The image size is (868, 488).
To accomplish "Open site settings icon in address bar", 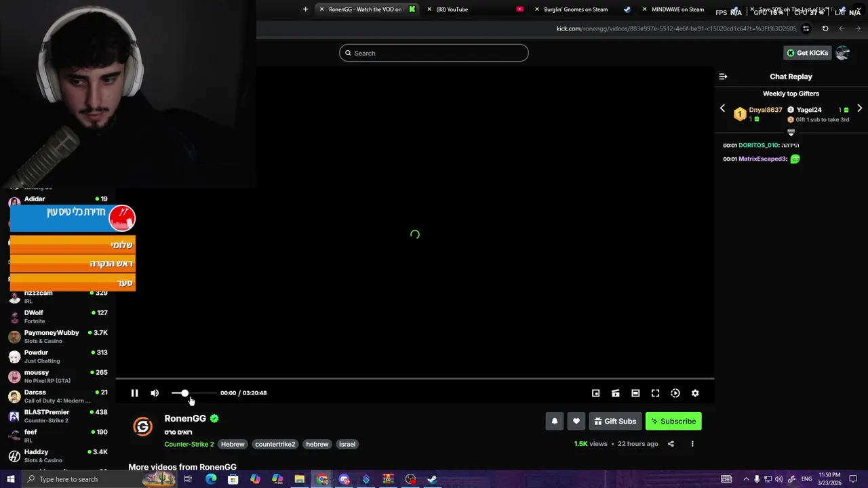I will pyautogui.click(x=806, y=28).
